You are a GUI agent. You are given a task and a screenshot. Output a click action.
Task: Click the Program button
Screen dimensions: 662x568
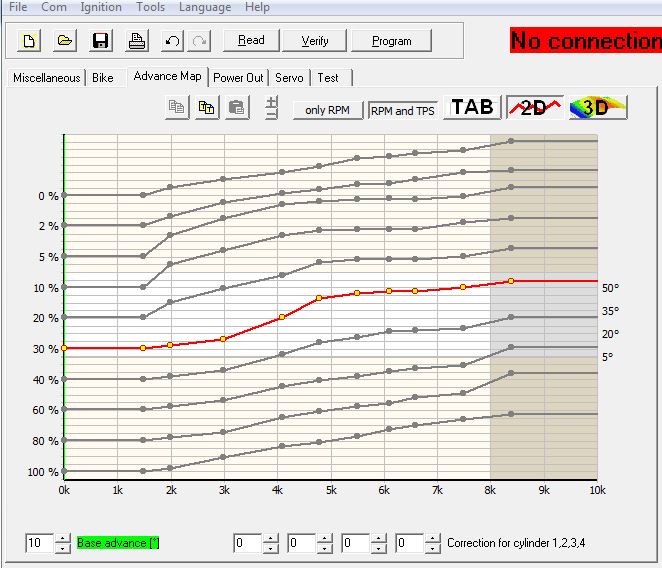pos(391,41)
